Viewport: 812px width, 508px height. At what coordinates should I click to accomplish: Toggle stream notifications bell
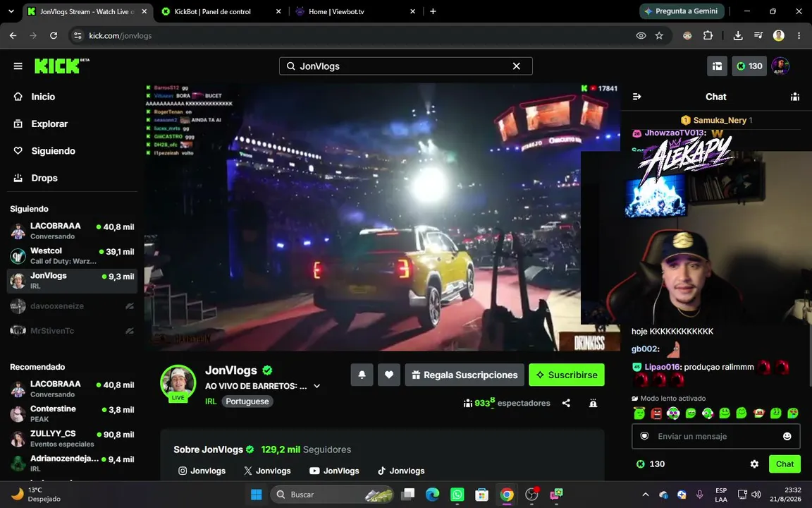click(x=362, y=375)
